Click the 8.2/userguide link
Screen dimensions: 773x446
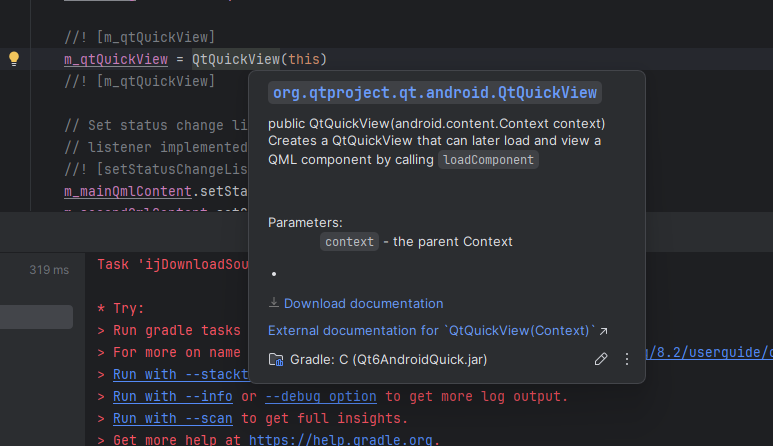pyautogui.click(x=709, y=352)
